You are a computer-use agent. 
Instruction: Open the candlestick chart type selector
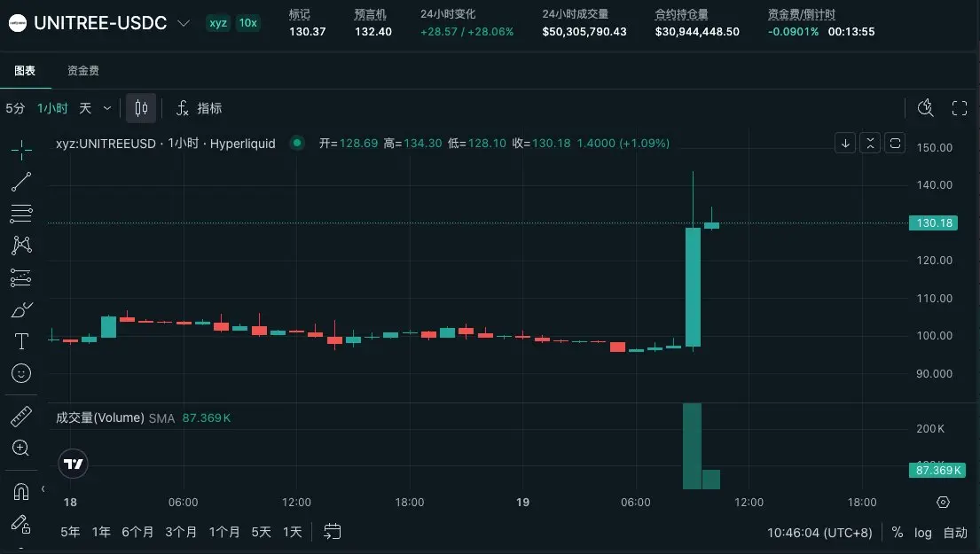(141, 108)
